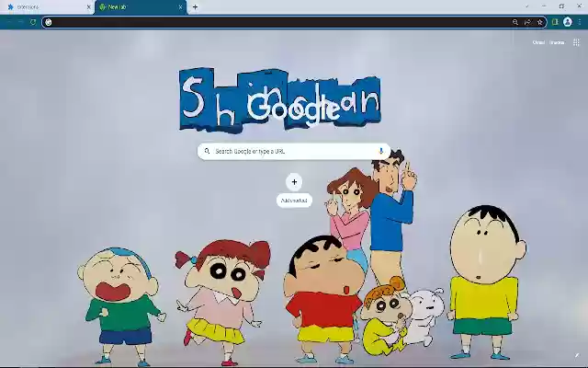This screenshot has height=368, width=588.
Task: Share this page from address bar
Action: [x=527, y=22]
